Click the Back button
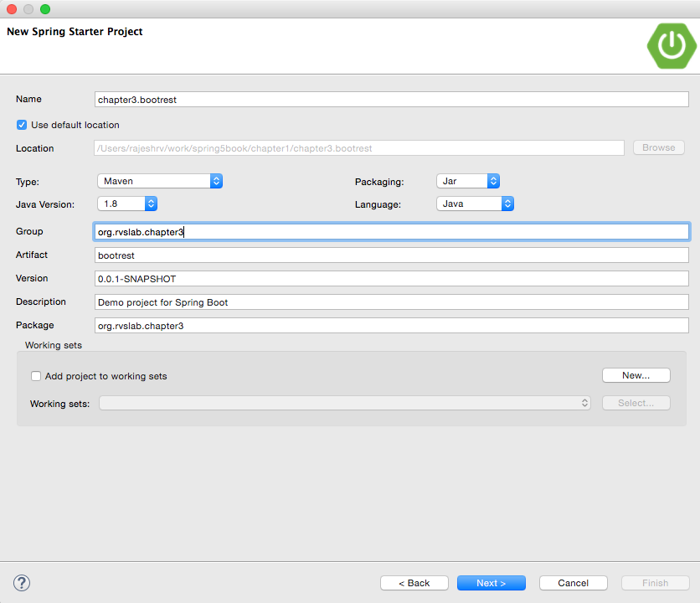Screen dimensions: 700x603 click(414, 583)
